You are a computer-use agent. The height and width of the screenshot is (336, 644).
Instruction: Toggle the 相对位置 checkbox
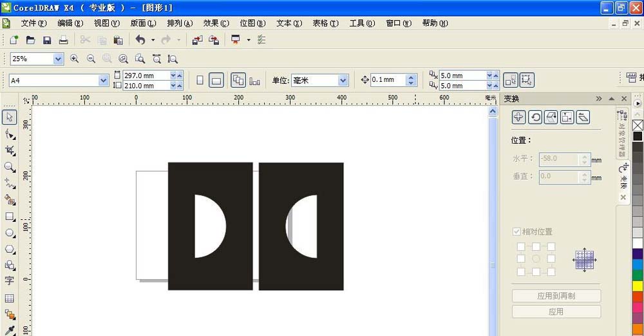tap(516, 232)
